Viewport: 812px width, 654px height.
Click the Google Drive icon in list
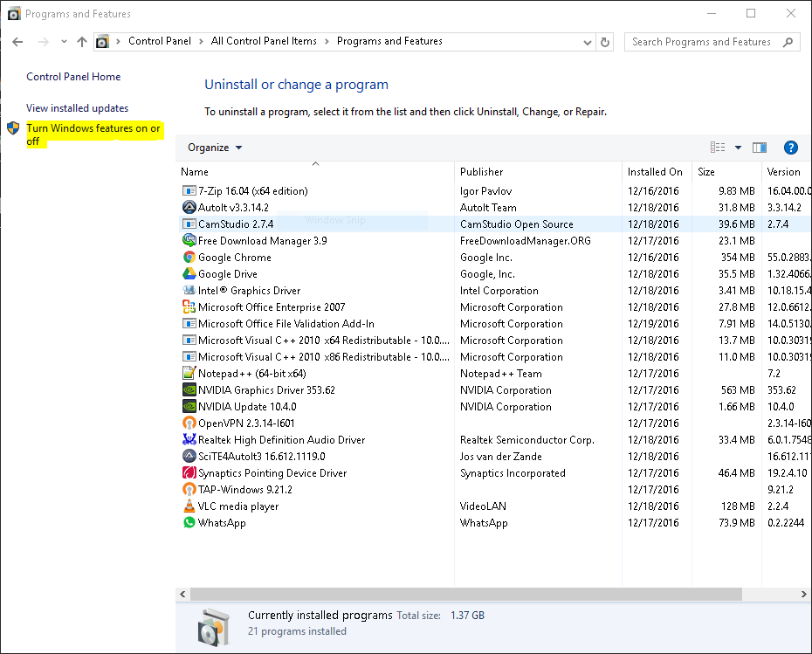[x=189, y=273]
